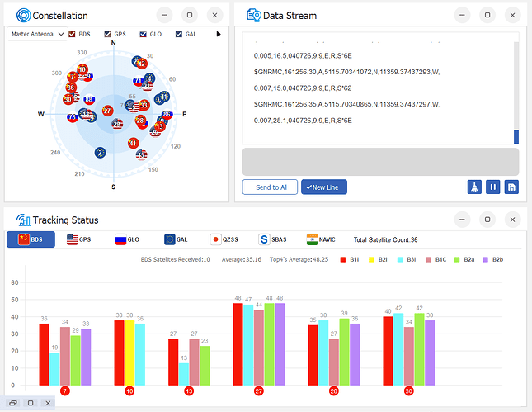
Task: Switch to the GPS tracking tab
Action: pyautogui.click(x=79, y=239)
